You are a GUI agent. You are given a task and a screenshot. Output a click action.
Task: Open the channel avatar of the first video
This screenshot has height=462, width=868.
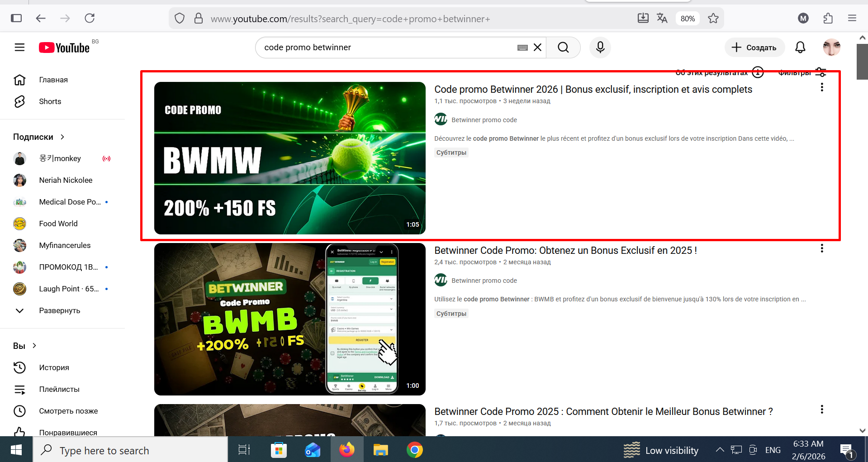pos(441,119)
